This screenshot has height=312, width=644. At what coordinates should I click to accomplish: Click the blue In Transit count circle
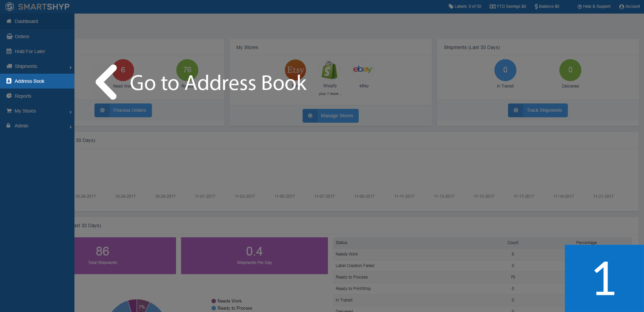505,70
